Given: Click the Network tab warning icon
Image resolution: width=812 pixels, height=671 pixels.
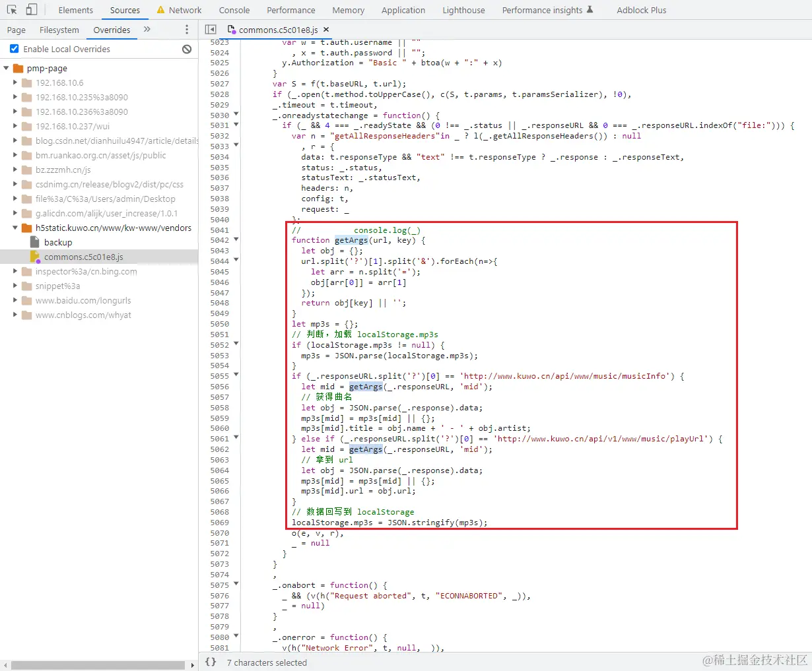Looking at the screenshot, I should tap(161, 10).
